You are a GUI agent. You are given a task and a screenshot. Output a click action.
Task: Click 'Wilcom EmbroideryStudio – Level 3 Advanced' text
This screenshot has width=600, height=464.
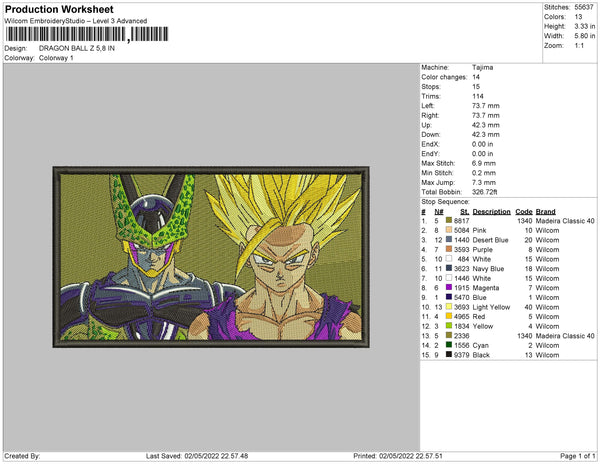(x=76, y=21)
